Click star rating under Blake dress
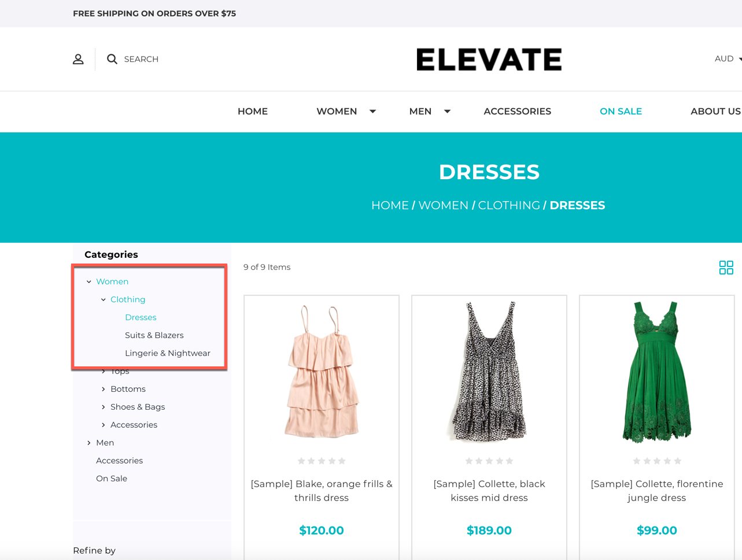This screenshot has width=742, height=560. click(x=322, y=461)
